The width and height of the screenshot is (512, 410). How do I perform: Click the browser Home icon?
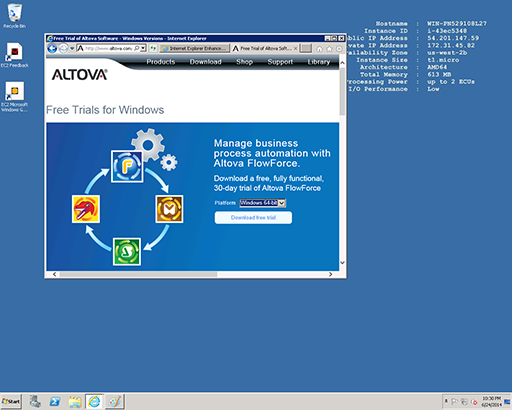point(319,49)
